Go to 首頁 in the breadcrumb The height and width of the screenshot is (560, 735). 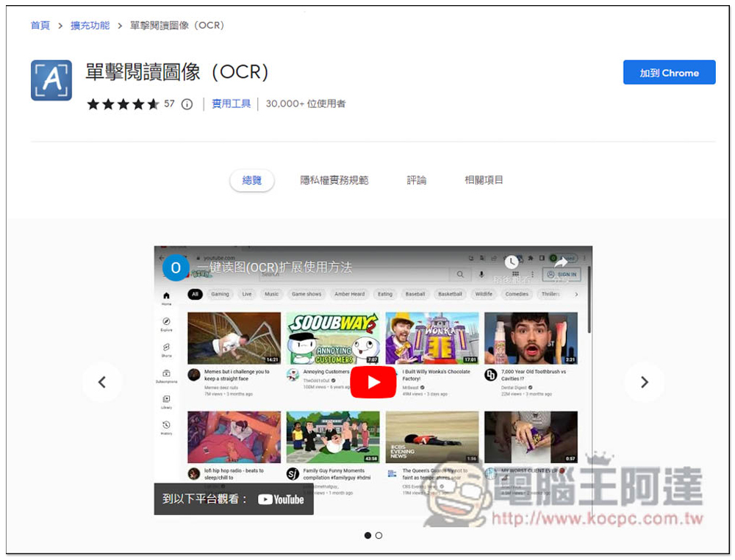tap(40, 26)
